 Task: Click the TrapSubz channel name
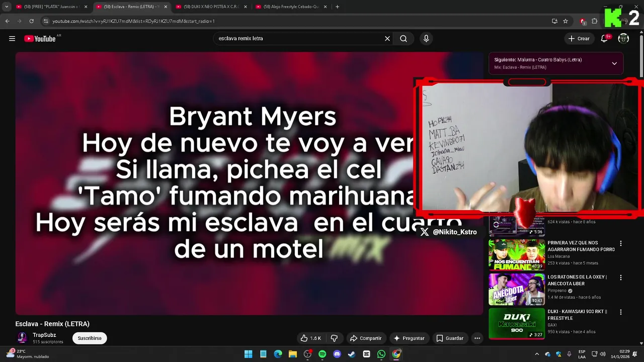(x=44, y=335)
